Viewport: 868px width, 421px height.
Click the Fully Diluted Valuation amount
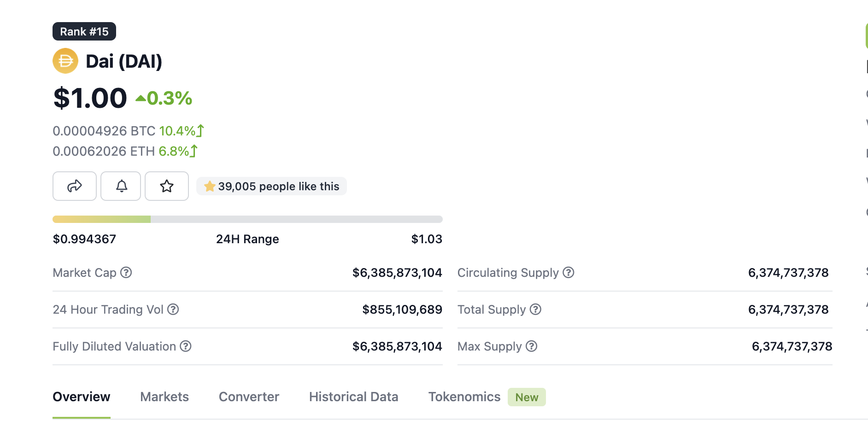tap(397, 346)
